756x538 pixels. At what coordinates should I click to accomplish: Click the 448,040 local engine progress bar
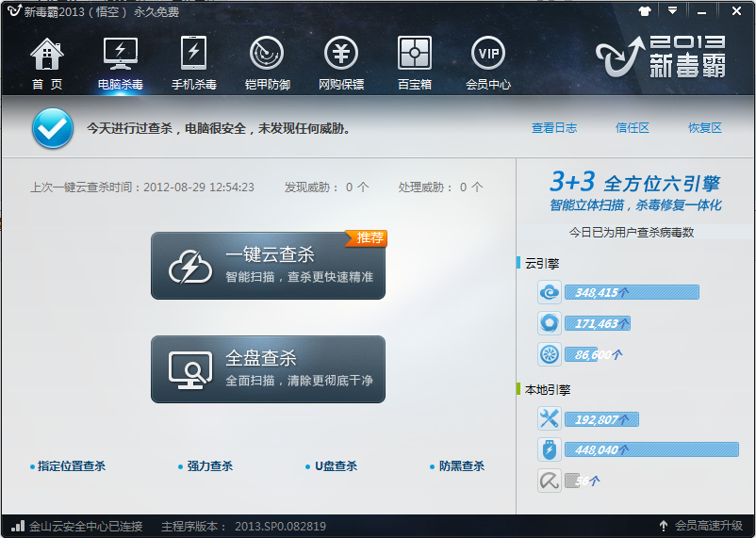point(652,449)
